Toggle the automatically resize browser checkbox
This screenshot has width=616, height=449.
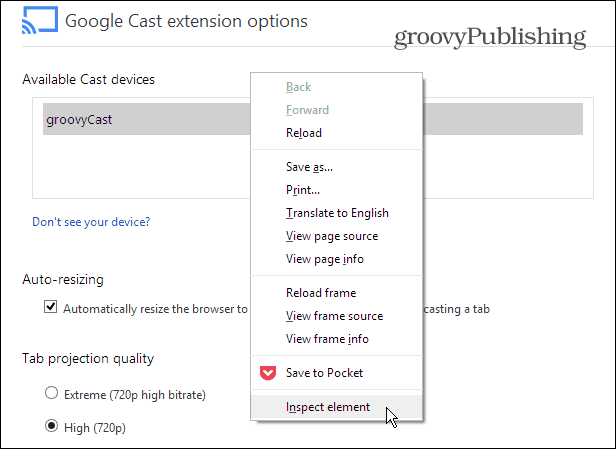pos(50,306)
